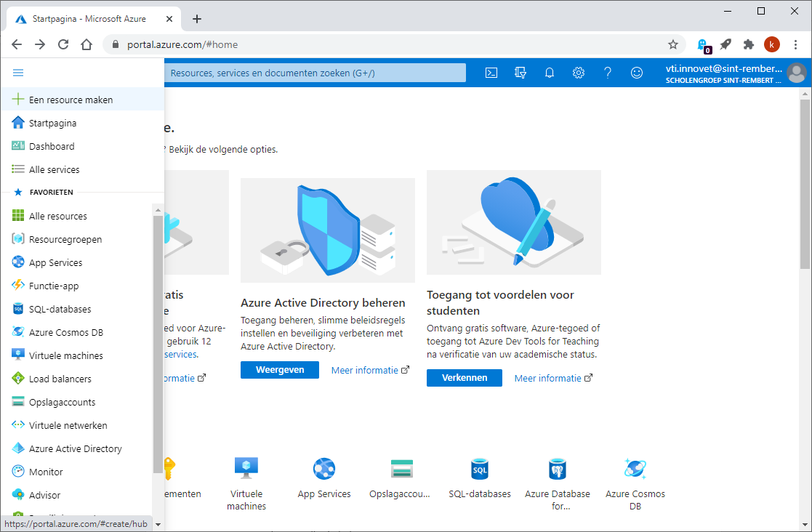Open Azure Active Directory in the sidebar
The width and height of the screenshot is (812, 532).
(76, 448)
